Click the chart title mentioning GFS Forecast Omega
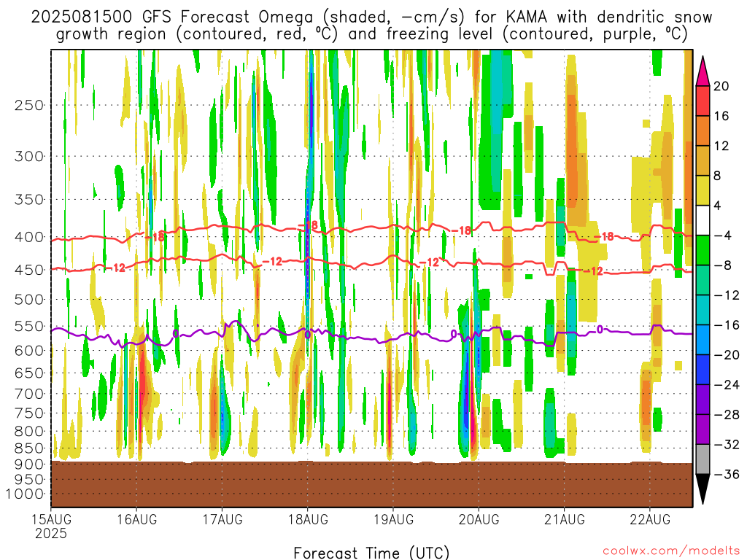This screenshot has width=747, height=560. (x=371, y=26)
